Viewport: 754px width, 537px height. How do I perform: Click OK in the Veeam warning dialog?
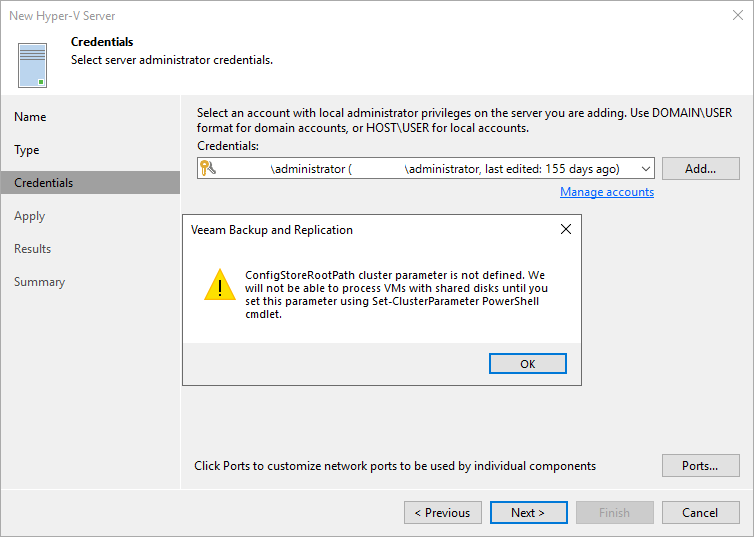(x=528, y=363)
